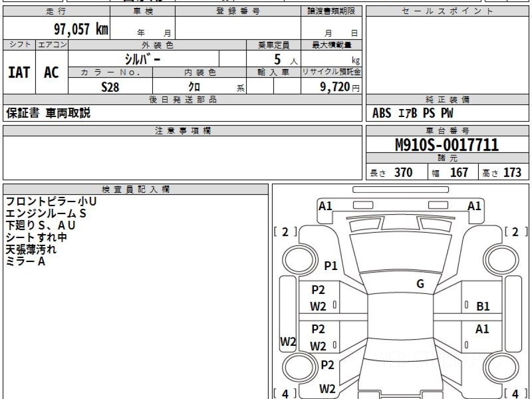This screenshot has width=532, height=399.
Task: Select the length value 長さ 370
Action: 391,172
